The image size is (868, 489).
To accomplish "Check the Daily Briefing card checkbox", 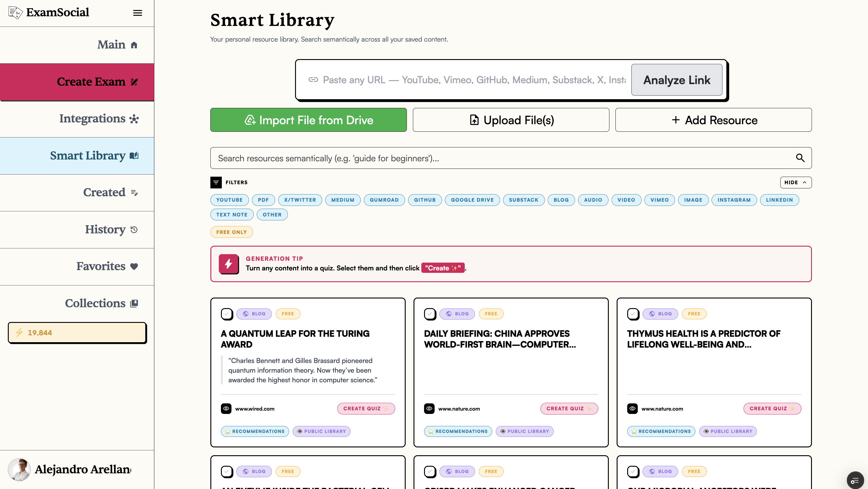I will coord(430,314).
